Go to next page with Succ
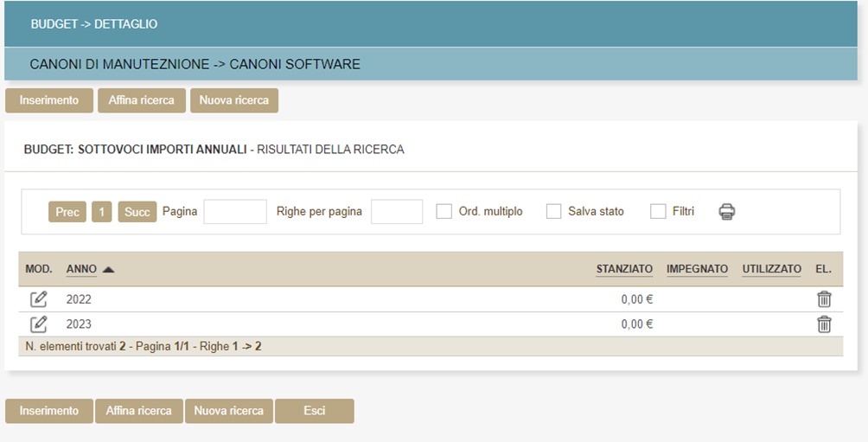Screen dimensions: 868x442 [137, 212]
